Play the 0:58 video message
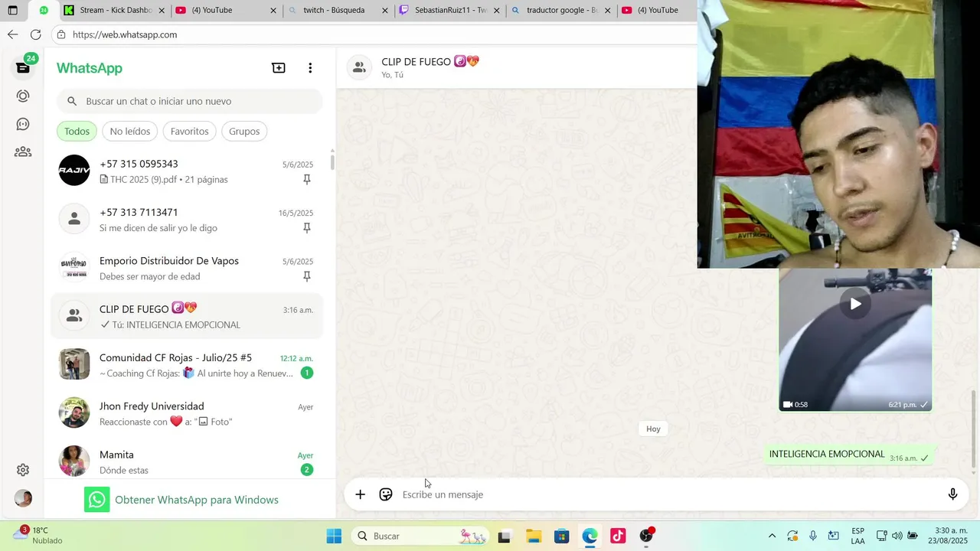The height and width of the screenshot is (551, 980). (x=855, y=304)
